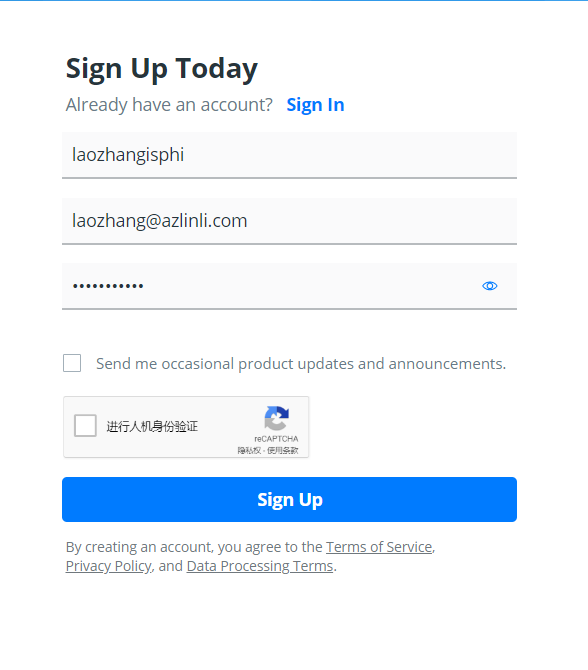Select the masked password input field
588x670 pixels.
click(289, 286)
